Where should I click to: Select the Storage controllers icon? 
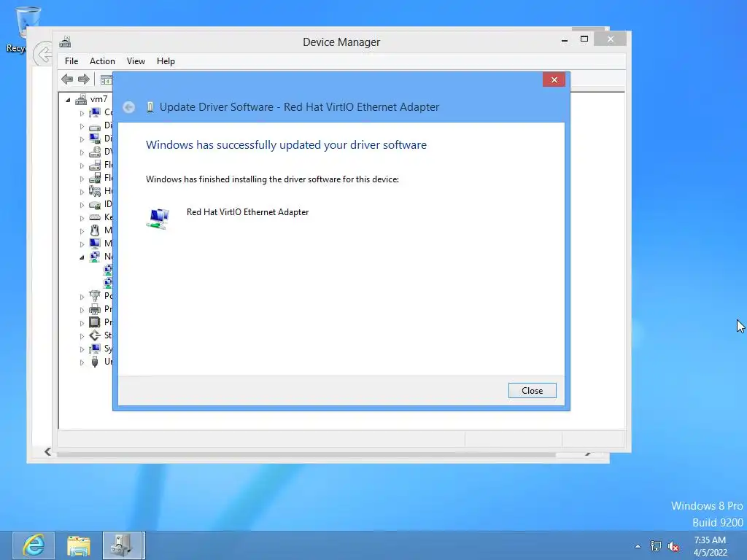coord(95,335)
